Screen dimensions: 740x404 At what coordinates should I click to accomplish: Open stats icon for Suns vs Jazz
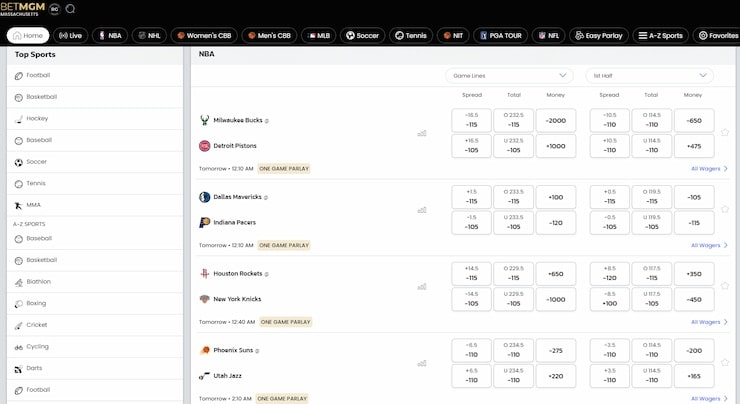point(422,363)
